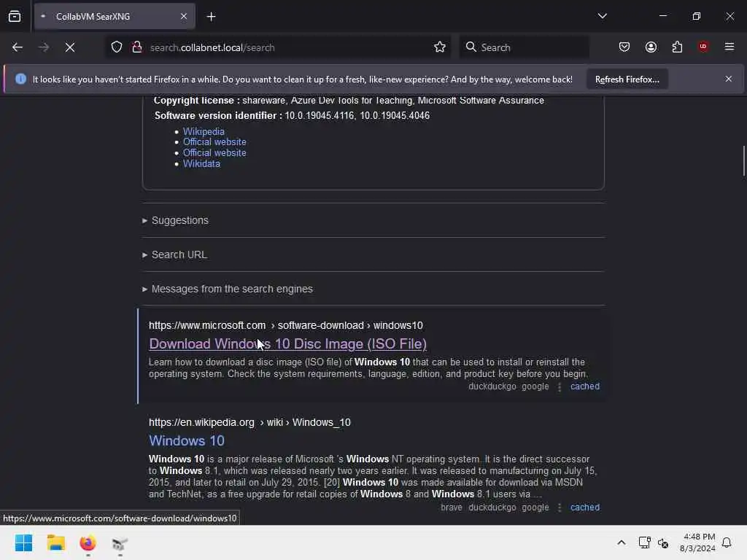The height and width of the screenshot is (560, 747).
Task: Open Save to Pocket icon
Action: coord(624,47)
